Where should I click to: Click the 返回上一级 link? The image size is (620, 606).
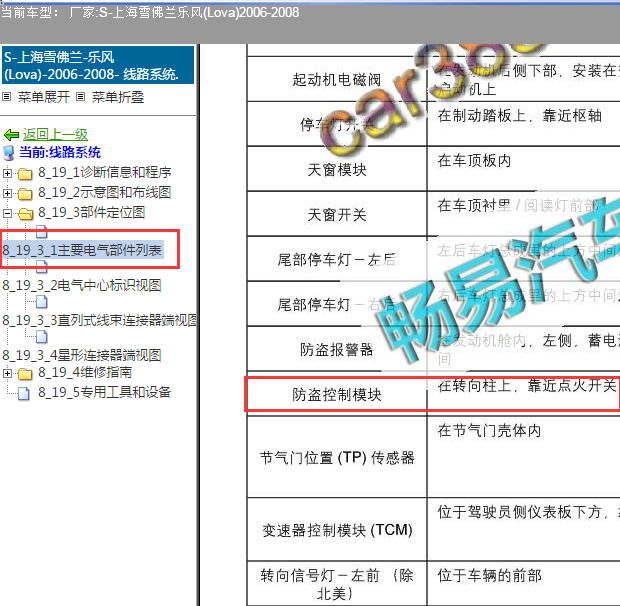[55, 134]
